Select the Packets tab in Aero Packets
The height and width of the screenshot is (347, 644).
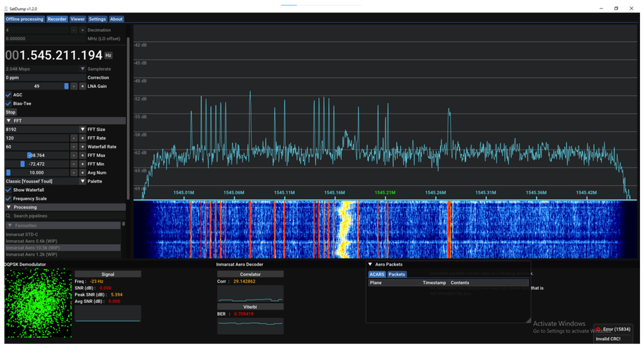coord(396,274)
